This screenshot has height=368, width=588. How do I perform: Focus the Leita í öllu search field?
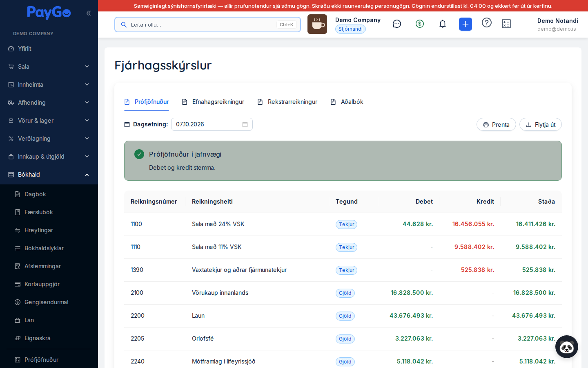207,25
